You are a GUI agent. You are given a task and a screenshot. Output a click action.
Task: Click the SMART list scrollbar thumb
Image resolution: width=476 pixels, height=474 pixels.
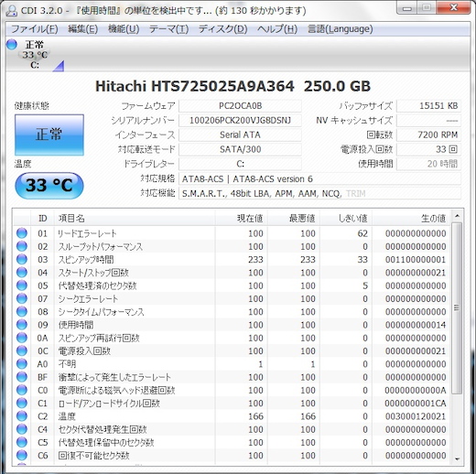tap(457, 308)
